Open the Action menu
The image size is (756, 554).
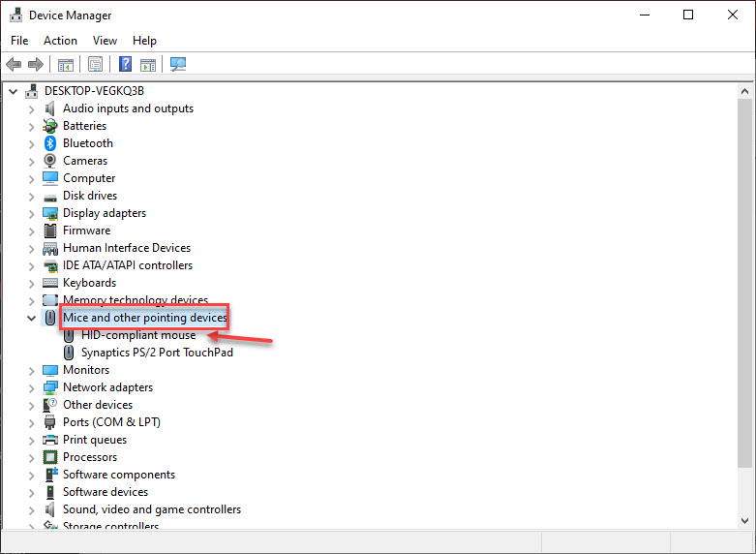[x=60, y=41]
